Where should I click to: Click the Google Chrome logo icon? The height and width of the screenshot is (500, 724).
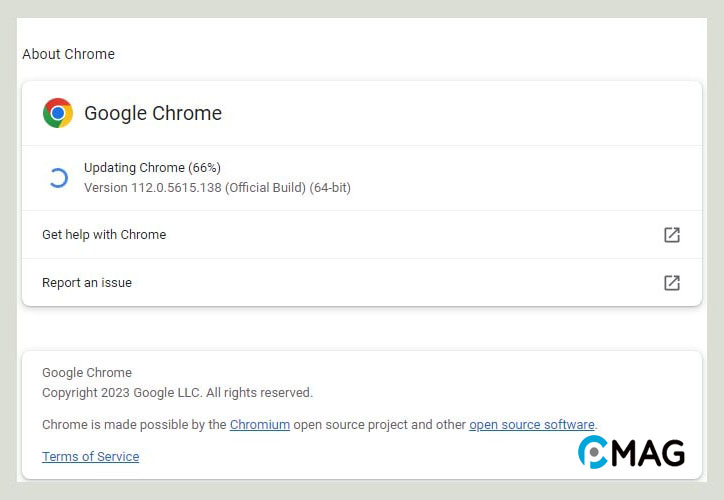[x=58, y=113]
